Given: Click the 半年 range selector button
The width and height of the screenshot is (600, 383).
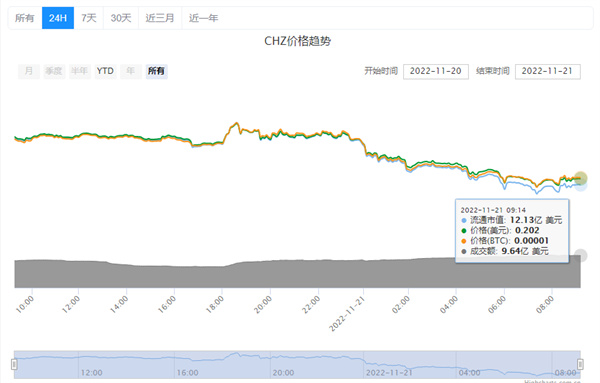Looking at the screenshot, I should click(x=80, y=71).
